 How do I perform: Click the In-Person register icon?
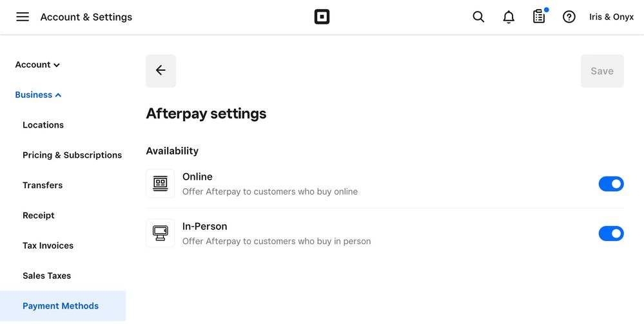[x=160, y=233]
